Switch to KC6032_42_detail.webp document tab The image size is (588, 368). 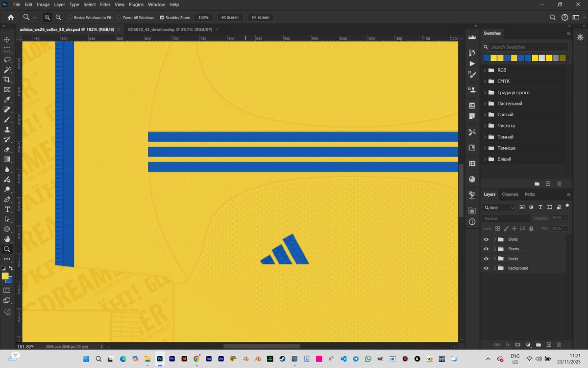(x=170, y=29)
